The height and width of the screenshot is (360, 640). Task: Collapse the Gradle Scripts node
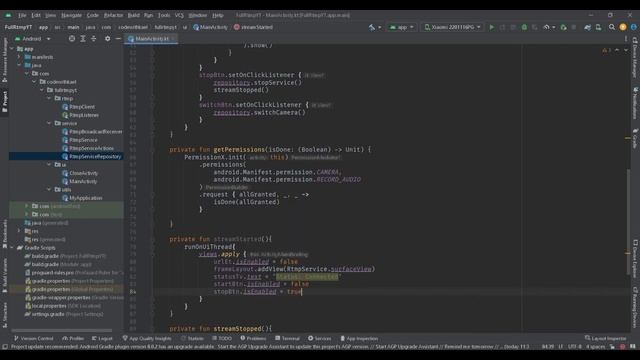12,248
